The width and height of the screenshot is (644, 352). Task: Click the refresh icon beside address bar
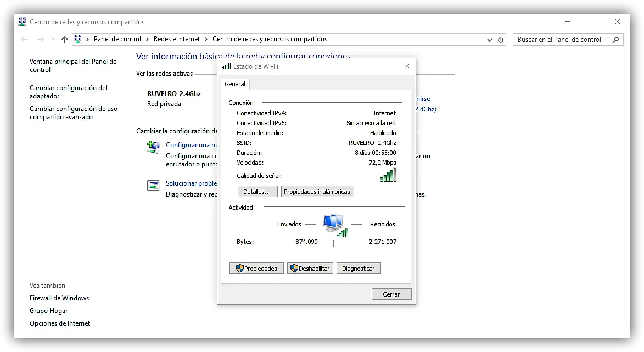500,40
